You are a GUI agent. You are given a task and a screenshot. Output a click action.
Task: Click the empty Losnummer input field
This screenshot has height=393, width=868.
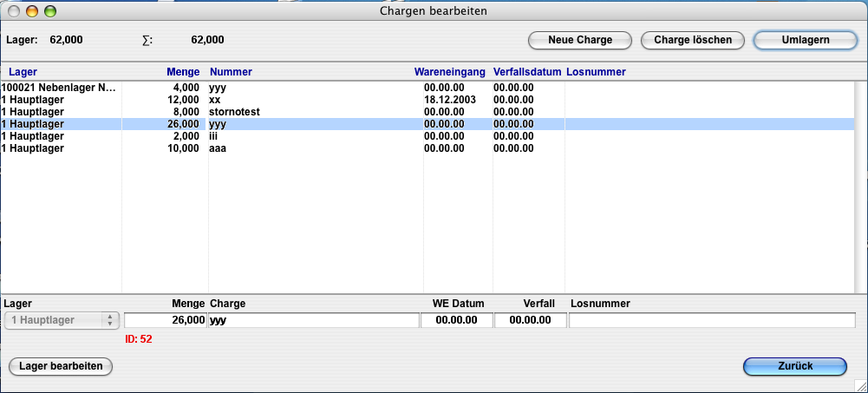pyautogui.click(x=712, y=320)
